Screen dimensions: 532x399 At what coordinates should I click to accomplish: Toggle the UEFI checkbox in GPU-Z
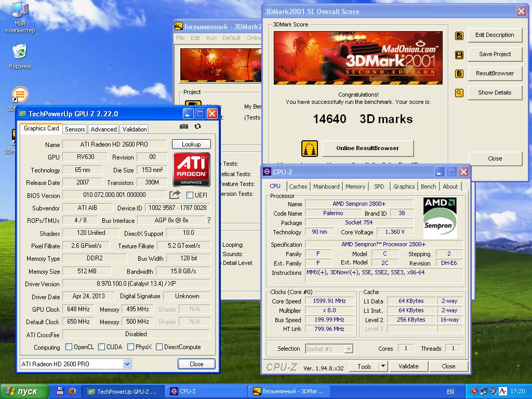point(190,195)
